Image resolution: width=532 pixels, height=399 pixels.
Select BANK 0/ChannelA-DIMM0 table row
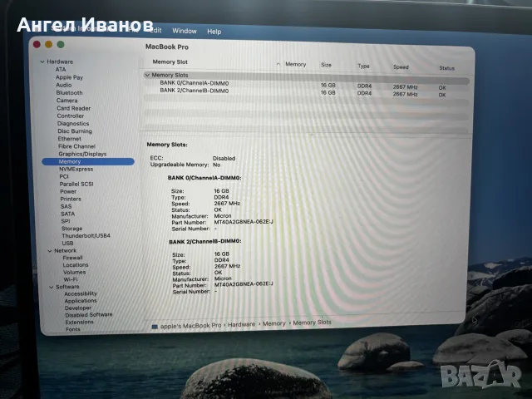(307, 85)
